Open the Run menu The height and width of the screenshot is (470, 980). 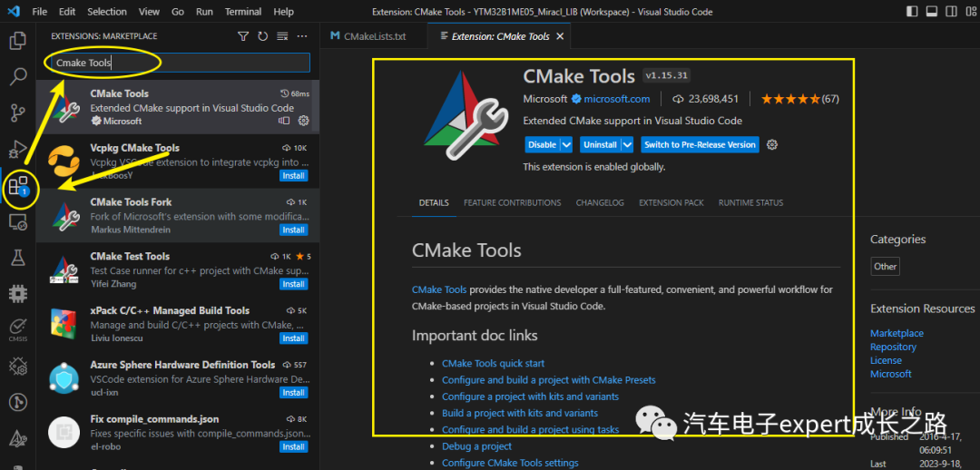(x=204, y=12)
